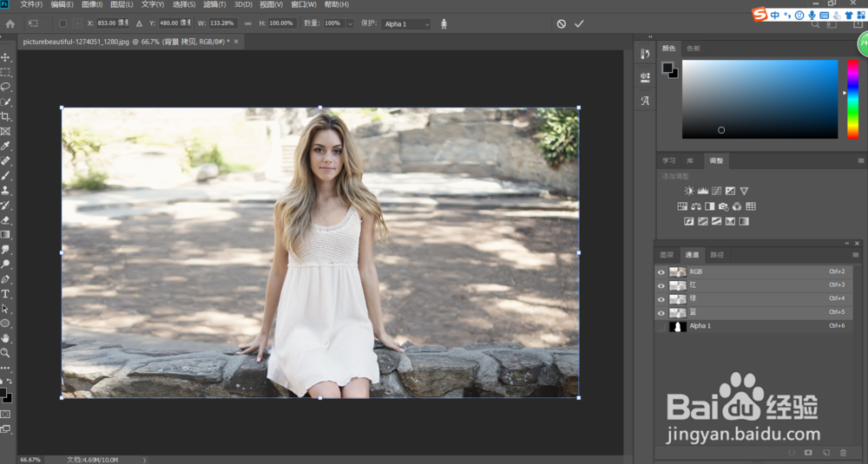
Task: Delete current channel with trash icon
Action: pyautogui.click(x=843, y=453)
